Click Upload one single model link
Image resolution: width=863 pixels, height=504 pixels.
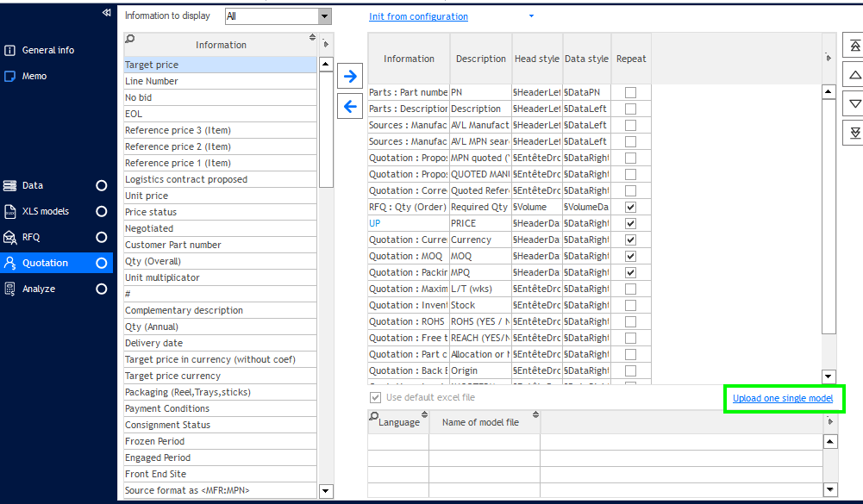(782, 398)
